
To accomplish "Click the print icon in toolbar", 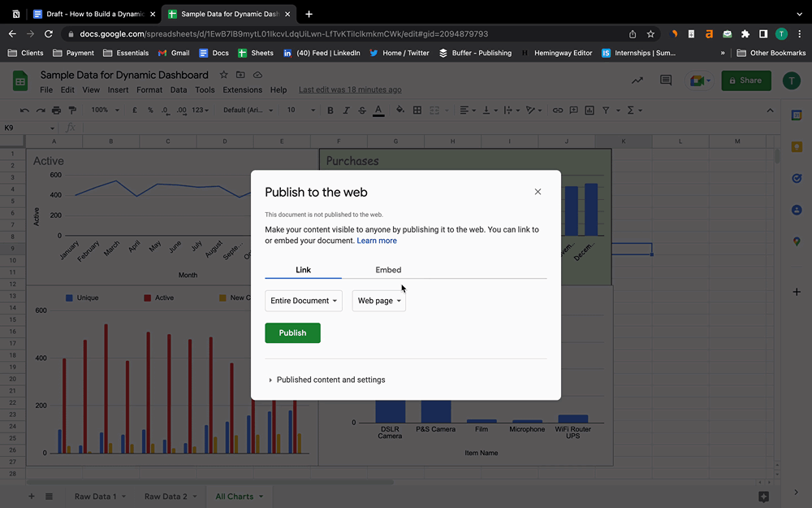I will point(56,111).
